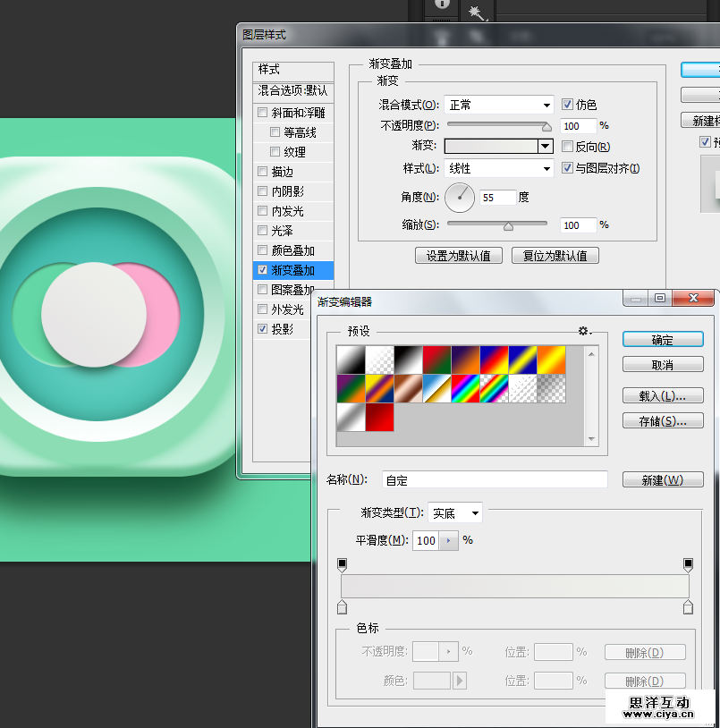Choose the copper gradient preset
The width and height of the screenshot is (720, 728).
tap(408, 388)
